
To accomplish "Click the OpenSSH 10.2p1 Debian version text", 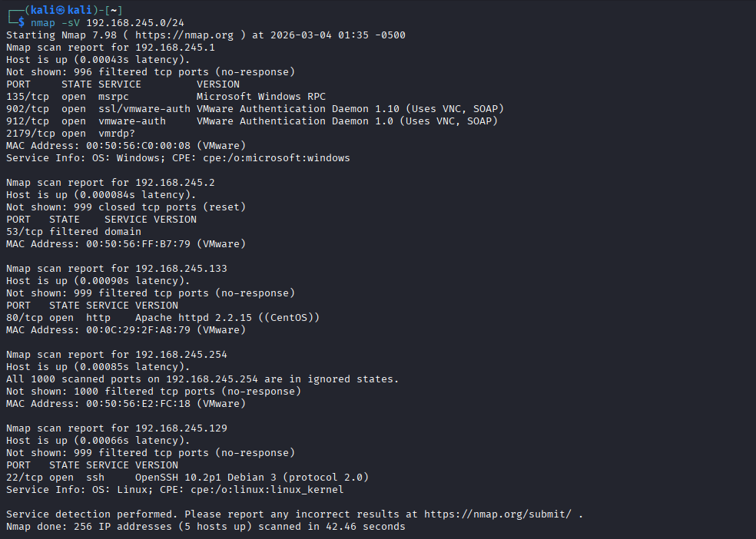I will click(x=251, y=478).
